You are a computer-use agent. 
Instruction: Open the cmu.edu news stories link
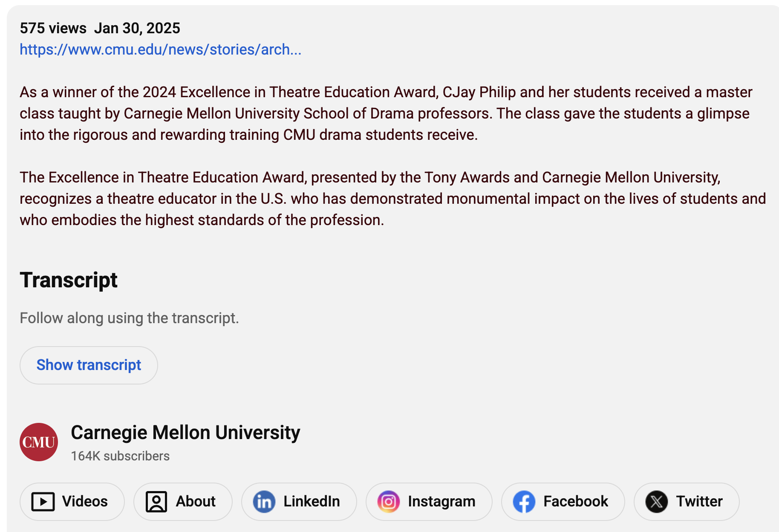pos(160,49)
